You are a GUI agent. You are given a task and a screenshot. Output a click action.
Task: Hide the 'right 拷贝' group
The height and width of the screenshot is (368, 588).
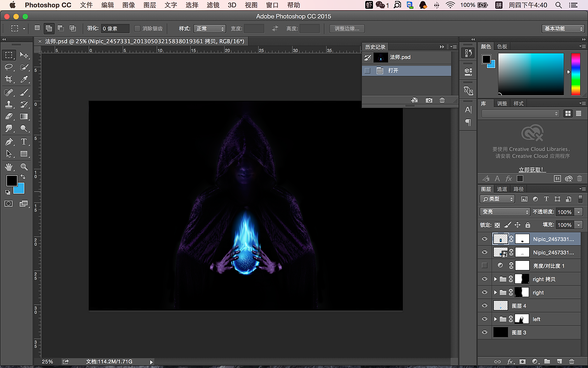(x=484, y=279)
